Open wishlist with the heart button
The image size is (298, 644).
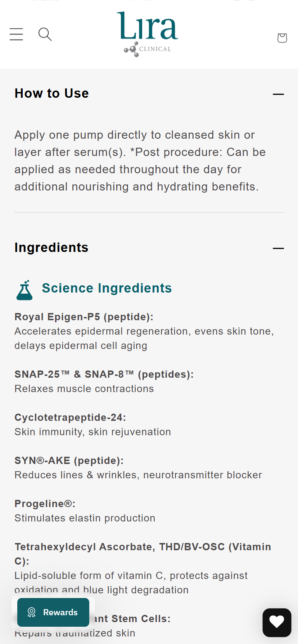277,622
